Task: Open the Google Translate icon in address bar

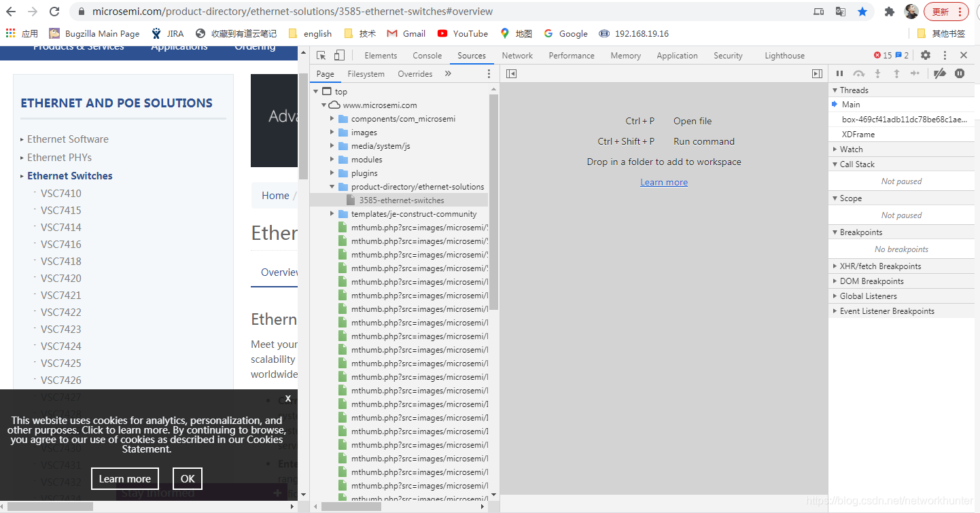Action: pyautogui.click(x=841, y=12)
